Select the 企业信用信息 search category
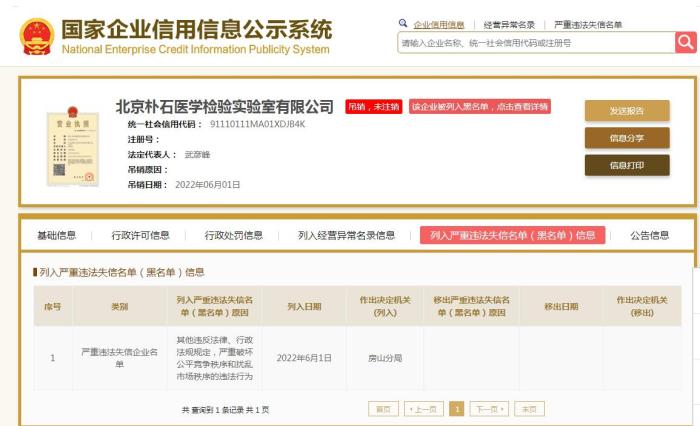 (x=439, y=24)
